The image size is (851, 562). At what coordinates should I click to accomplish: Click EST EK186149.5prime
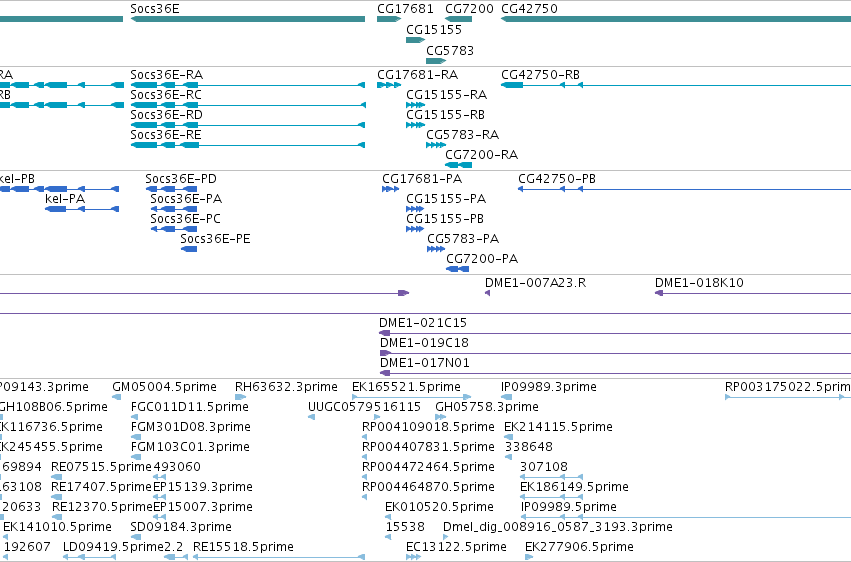[x=574, y=487]
